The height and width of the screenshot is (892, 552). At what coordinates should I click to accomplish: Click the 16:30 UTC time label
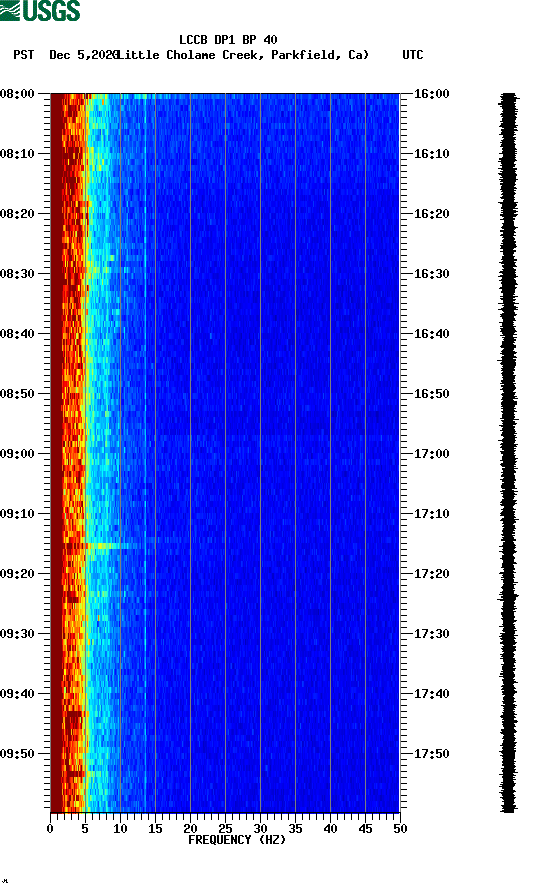click(431, 274)
